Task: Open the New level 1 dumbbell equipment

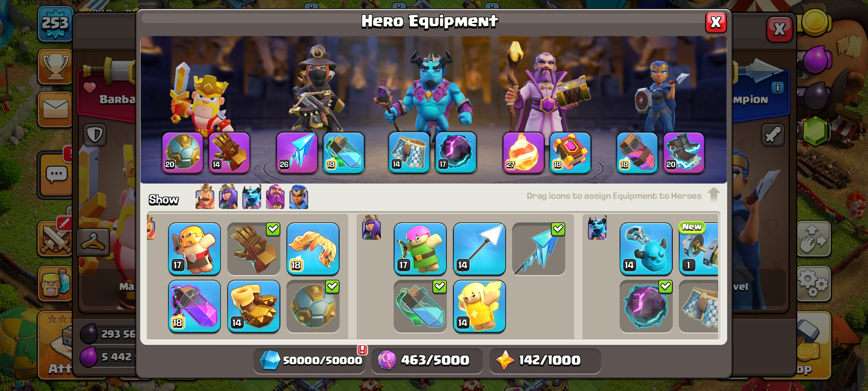Action: coord(698,249)
